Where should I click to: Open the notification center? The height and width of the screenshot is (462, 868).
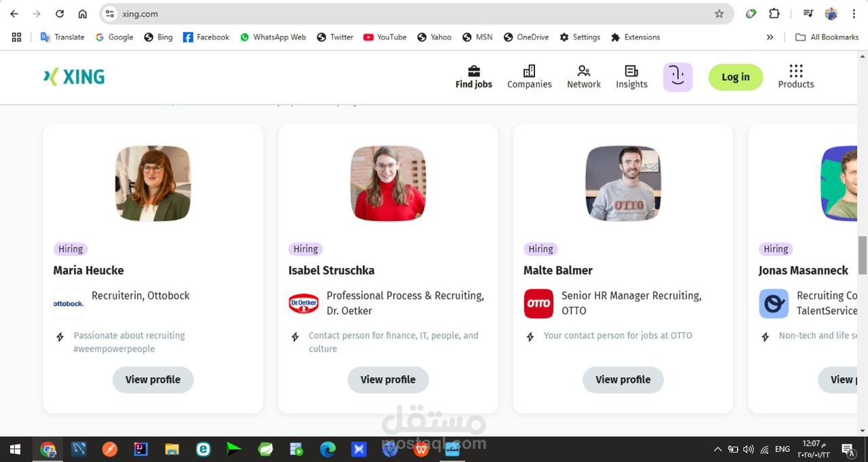click(x=848, y=449)
